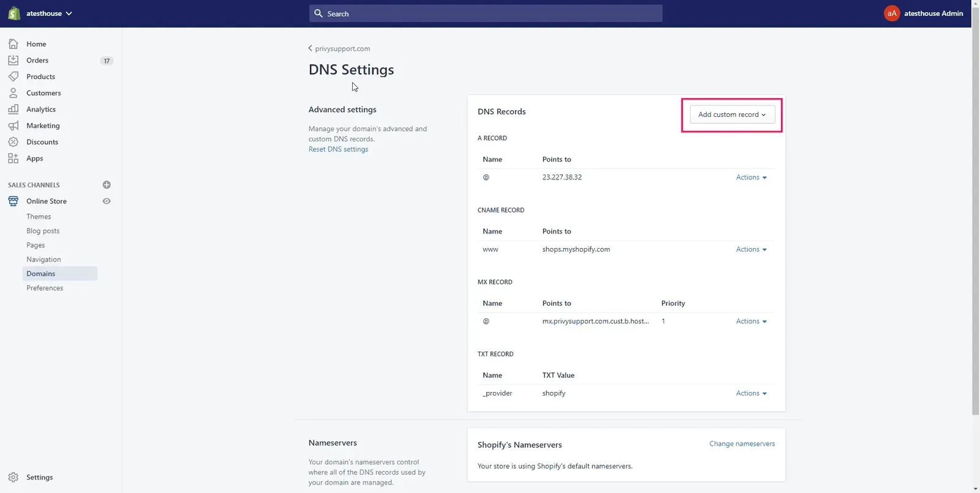The image size is (980, 493).
Task: Click the Online Store storefront icon
Action: [13, 201]
